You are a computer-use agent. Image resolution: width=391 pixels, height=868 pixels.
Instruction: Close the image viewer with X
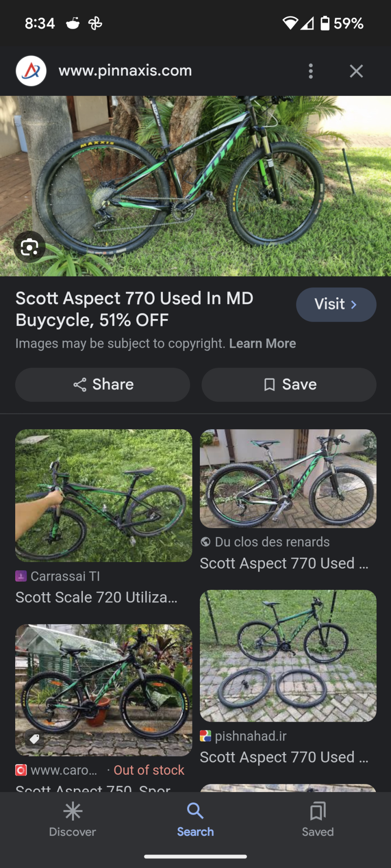coord(356,71)
